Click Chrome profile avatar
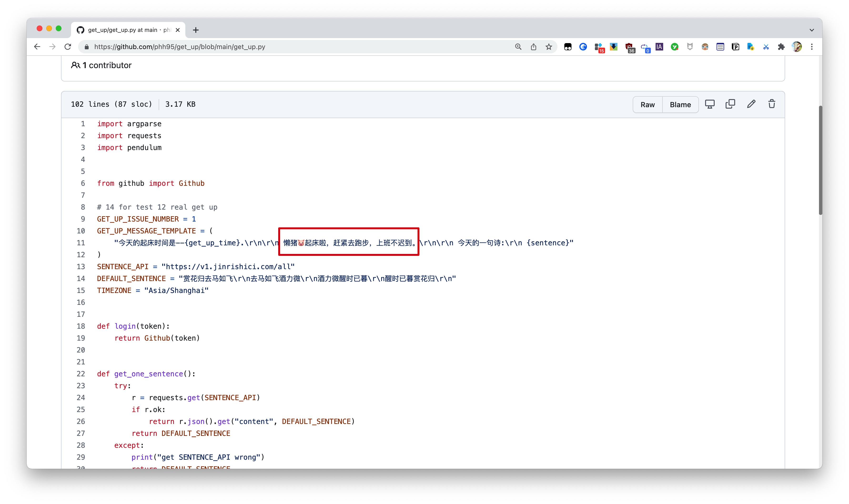 [797, 47]
